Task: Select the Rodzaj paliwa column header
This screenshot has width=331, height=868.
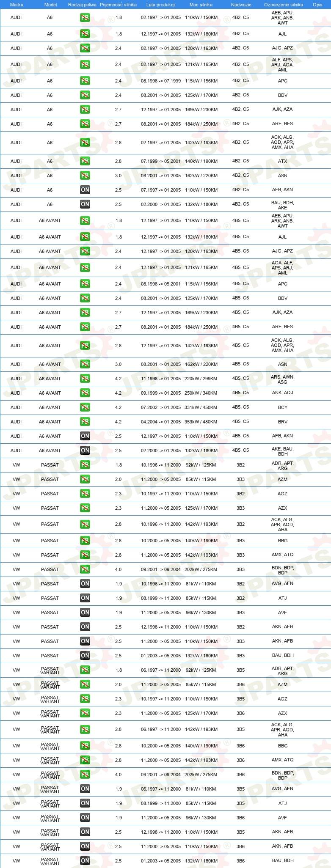Action: 82,5
